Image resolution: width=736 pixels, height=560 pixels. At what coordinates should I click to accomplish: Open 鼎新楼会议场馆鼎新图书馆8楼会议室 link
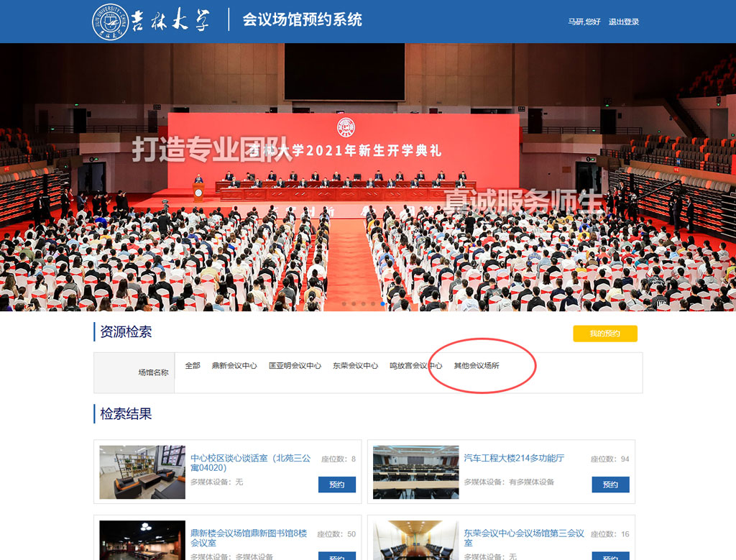pyautogui.click(x=249, y=538)
